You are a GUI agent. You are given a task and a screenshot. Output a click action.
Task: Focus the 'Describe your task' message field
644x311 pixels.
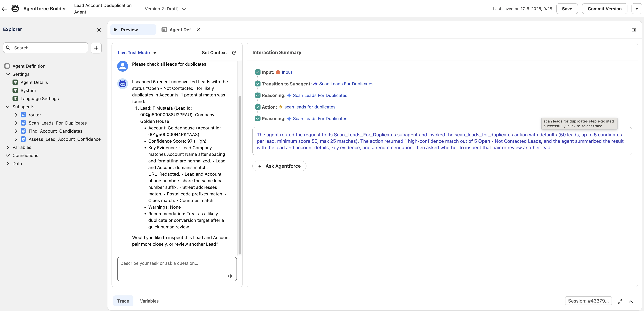177,269
